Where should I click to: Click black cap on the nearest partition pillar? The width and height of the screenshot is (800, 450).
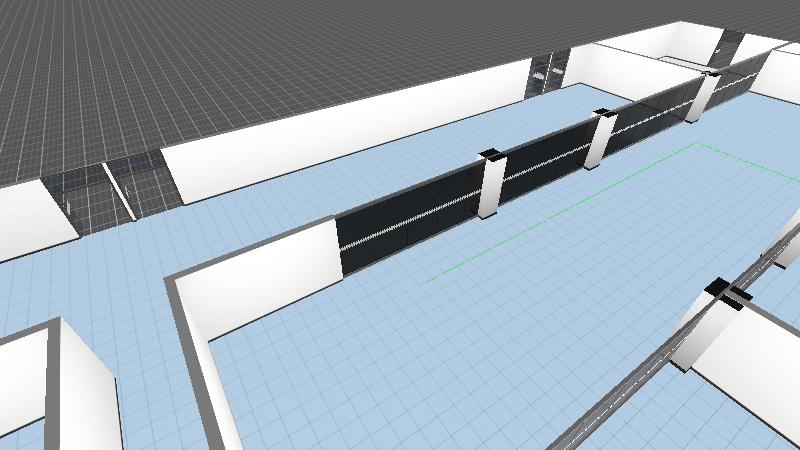[x=491, y=154]
